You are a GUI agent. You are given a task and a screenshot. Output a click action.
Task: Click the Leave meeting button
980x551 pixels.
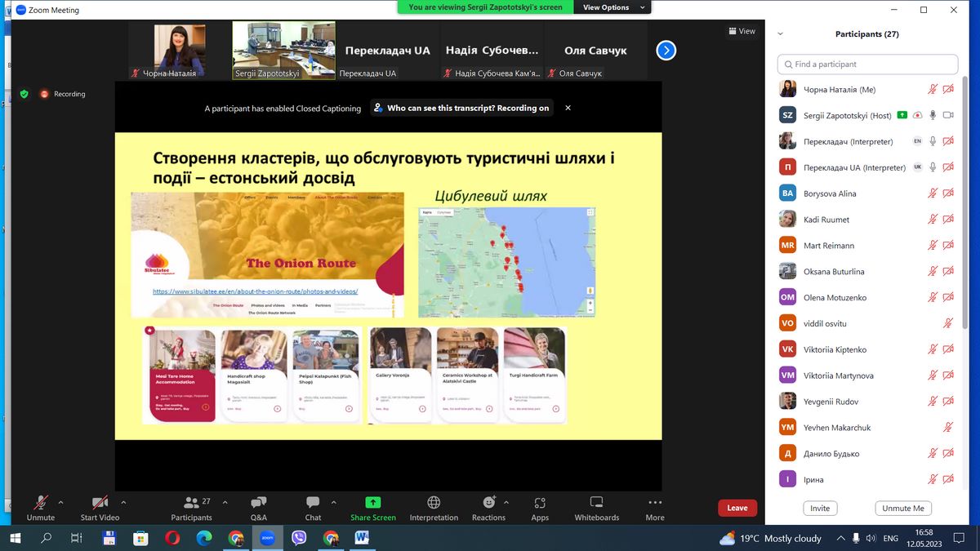[x=737, y=508]
